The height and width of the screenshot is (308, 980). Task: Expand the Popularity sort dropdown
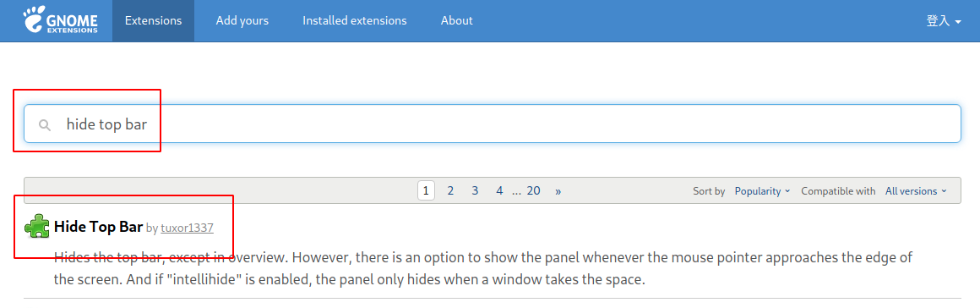click(762, 191)
